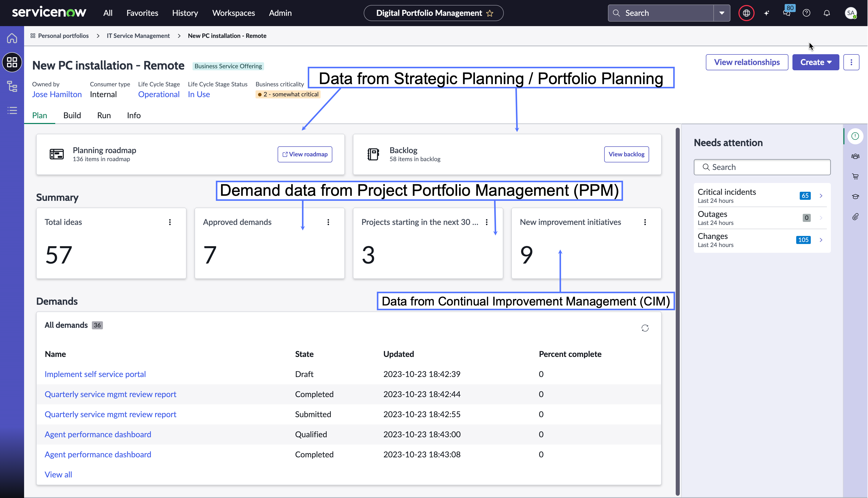This screenshot has height=498, width=868.
Task: Select the Plan tab
Action: (x=40, y=115)
